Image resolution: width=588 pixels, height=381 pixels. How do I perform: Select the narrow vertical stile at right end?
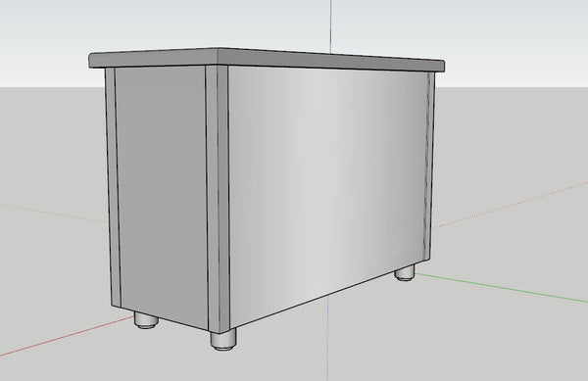[430, 165]
